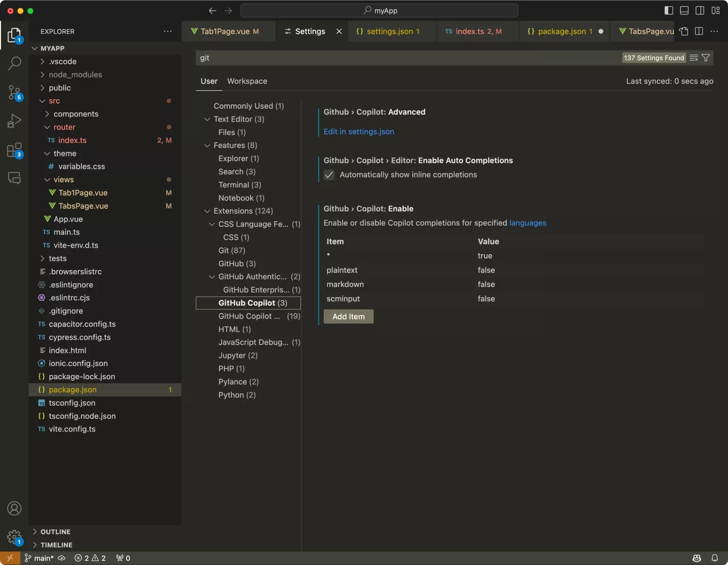Clear the settings search input

click(694, 58)
